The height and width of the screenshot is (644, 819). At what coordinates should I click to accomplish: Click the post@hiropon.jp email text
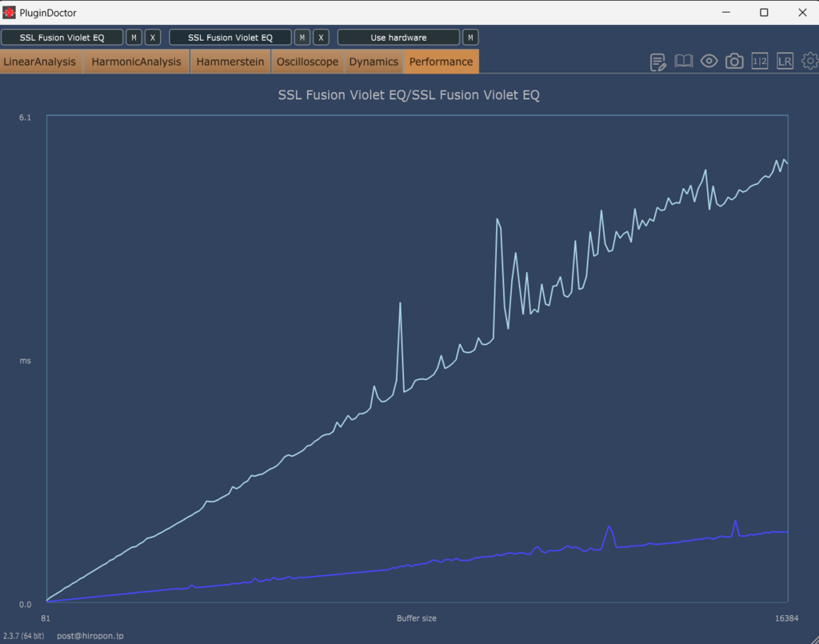click(90, 636)
